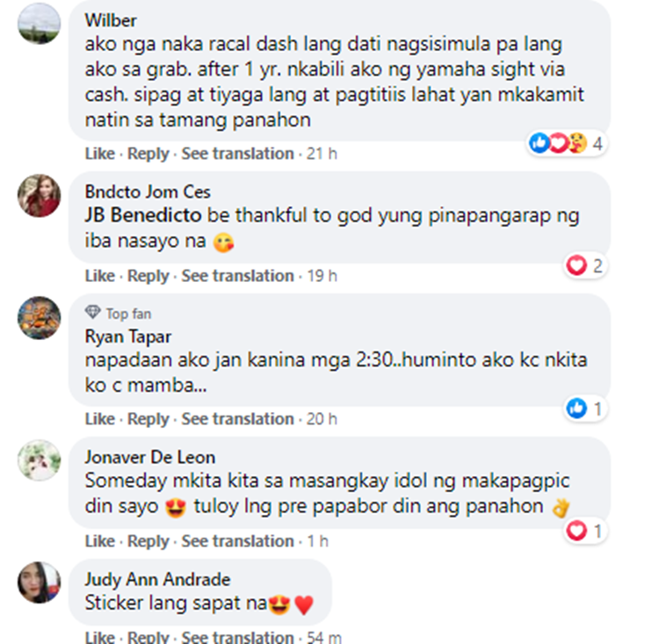See translation of Wilber's comment

pos(237,154)
